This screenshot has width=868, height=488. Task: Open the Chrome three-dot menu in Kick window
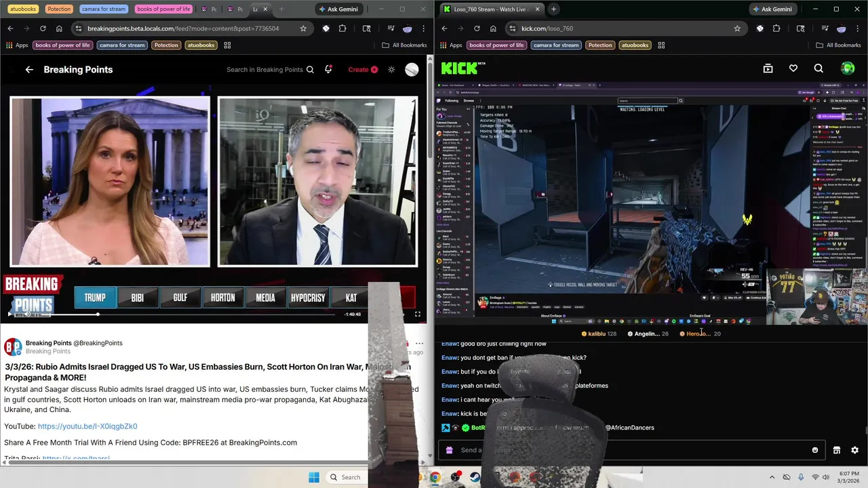[858, 28]
